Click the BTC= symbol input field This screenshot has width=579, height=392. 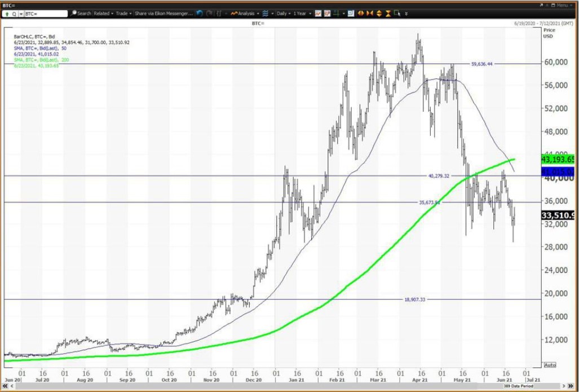coord(45,13)
